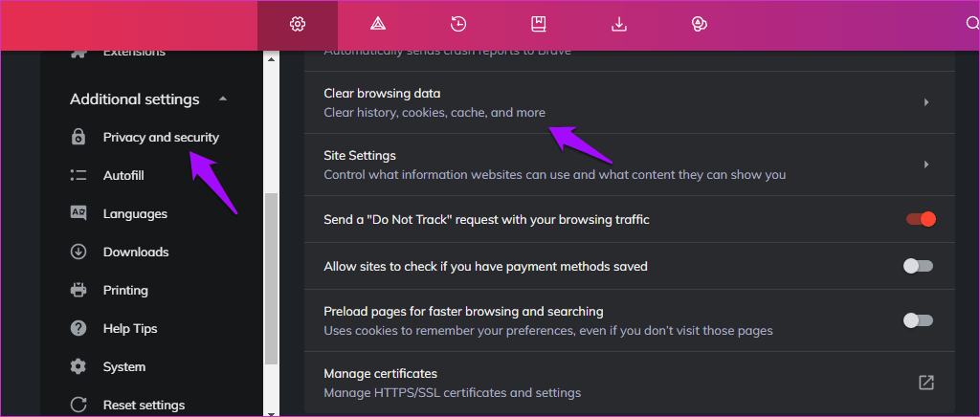Disable the "Do Not Track" request toggle
980x417 pixels.
pyautogui.click(x=920, y=220)
